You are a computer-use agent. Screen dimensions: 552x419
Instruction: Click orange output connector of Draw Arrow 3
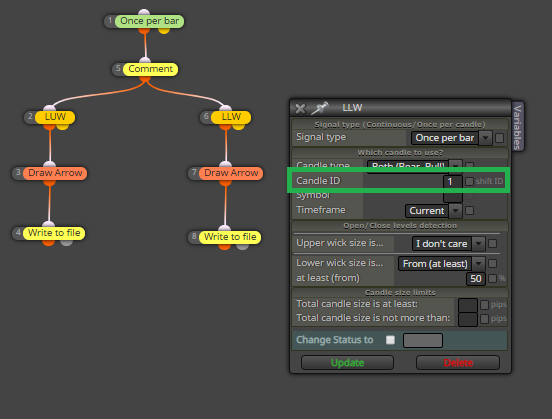click(49, 182)
